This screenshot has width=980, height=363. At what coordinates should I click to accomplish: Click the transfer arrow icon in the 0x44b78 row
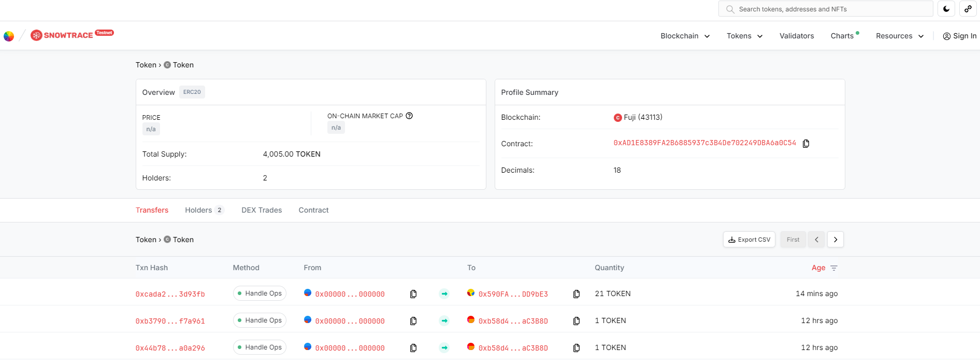pos(444,348)
